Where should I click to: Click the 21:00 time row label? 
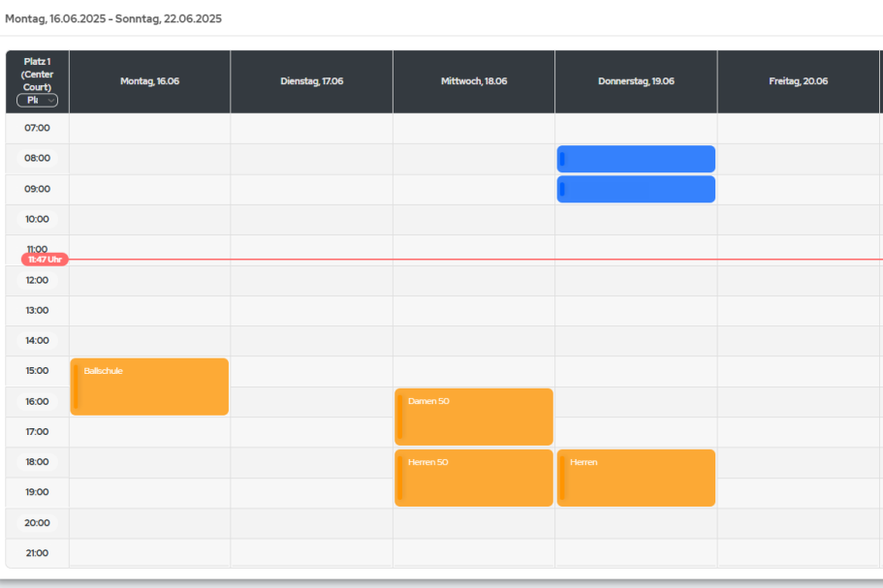(37, 553)
